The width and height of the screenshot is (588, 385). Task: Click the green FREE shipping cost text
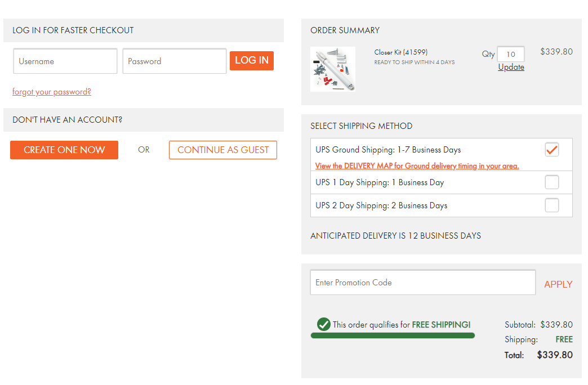[x=564, y=339]
